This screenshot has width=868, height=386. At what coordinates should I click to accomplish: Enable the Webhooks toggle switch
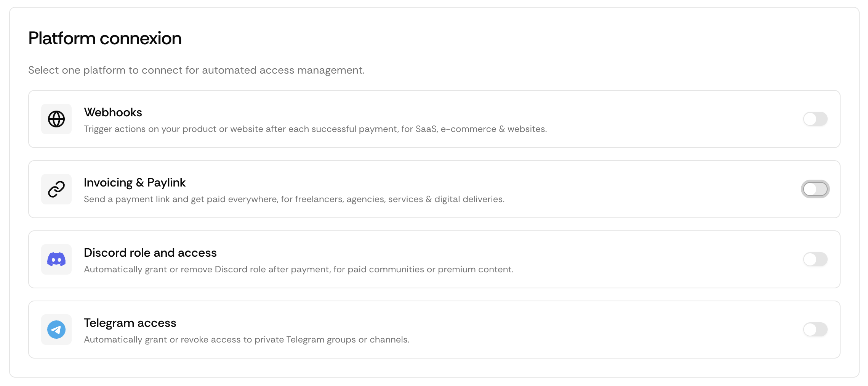pyautogui.click(x=815, y=119)
